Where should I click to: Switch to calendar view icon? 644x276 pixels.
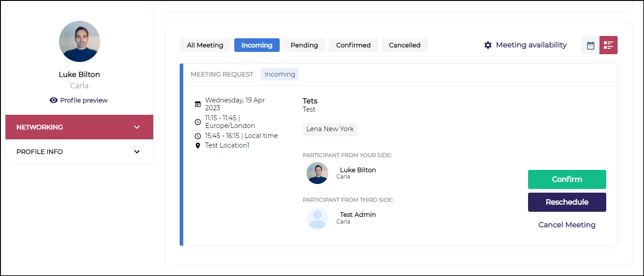(590, 45)
